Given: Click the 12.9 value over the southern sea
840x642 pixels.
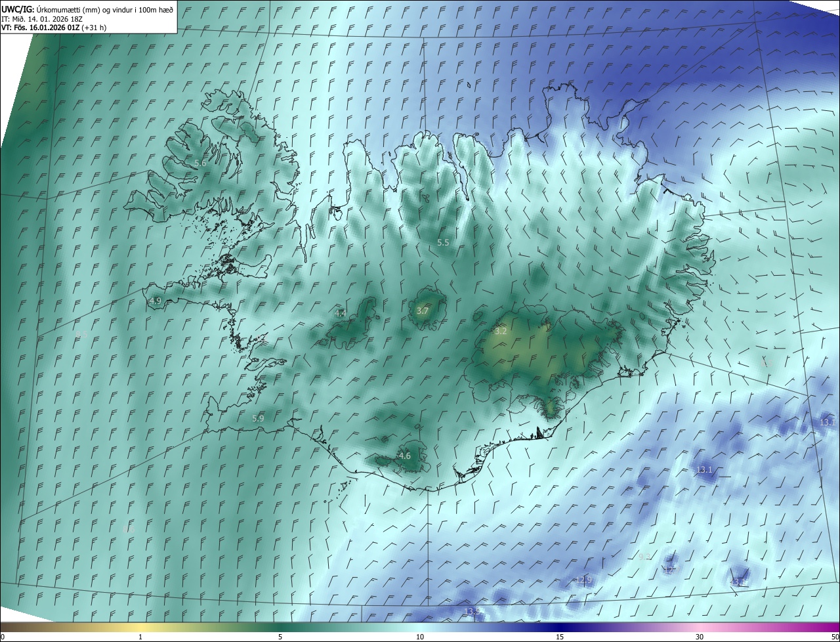Looking at the screenshot, I should click(x=583, y=580).
